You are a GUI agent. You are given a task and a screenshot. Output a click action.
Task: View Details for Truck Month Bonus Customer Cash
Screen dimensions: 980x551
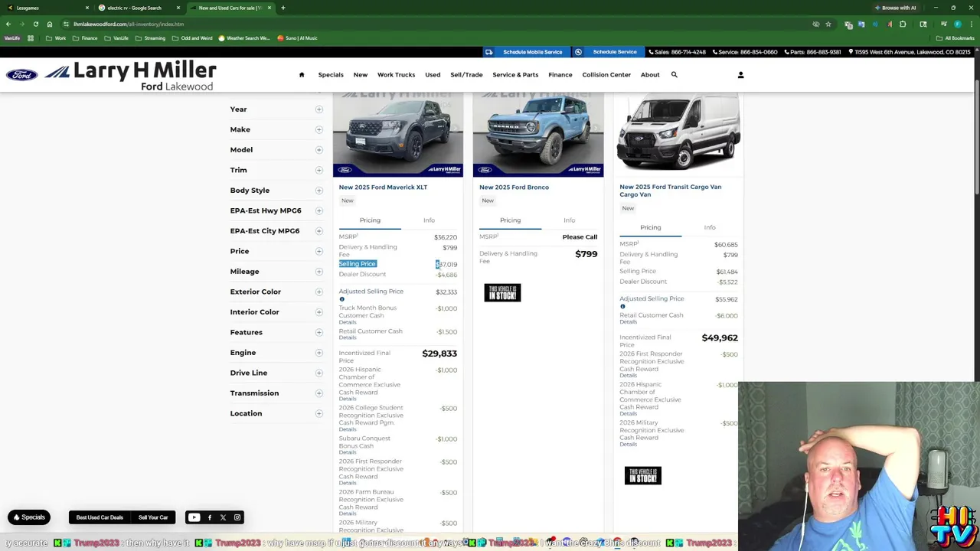[348, 322]
